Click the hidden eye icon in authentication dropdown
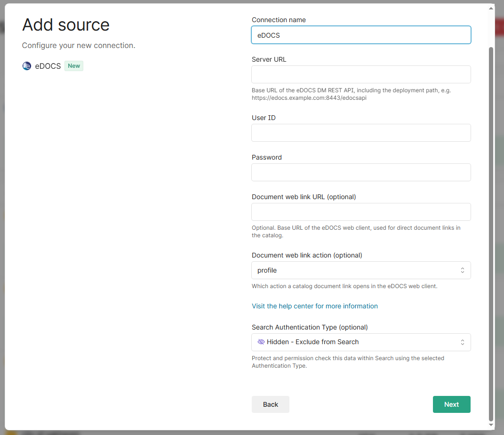Viewport: 504px width, 435px height. point(261,342)
